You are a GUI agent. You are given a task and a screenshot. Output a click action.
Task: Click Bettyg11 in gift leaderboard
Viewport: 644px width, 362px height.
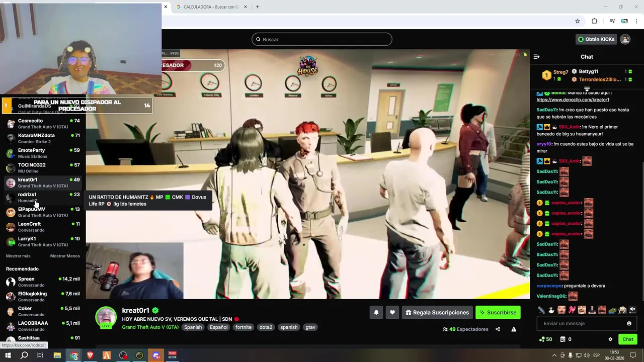click(x=588, y=71)
